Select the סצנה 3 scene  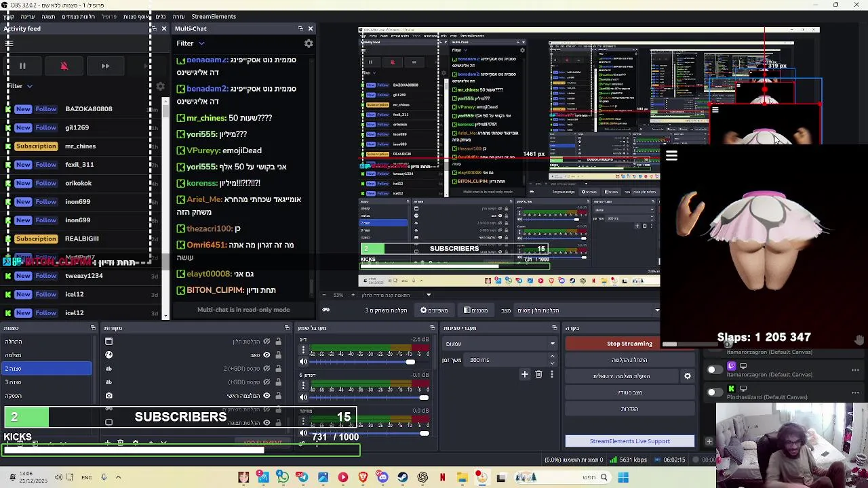point(47,382)
